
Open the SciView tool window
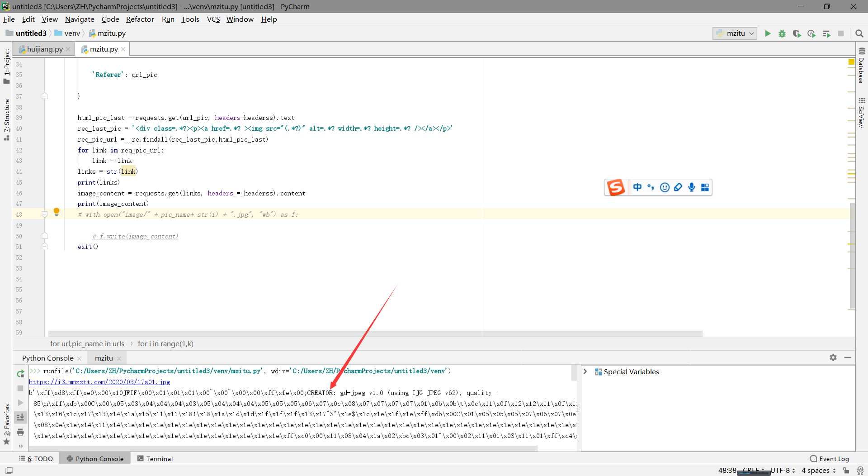click(862, 113)
